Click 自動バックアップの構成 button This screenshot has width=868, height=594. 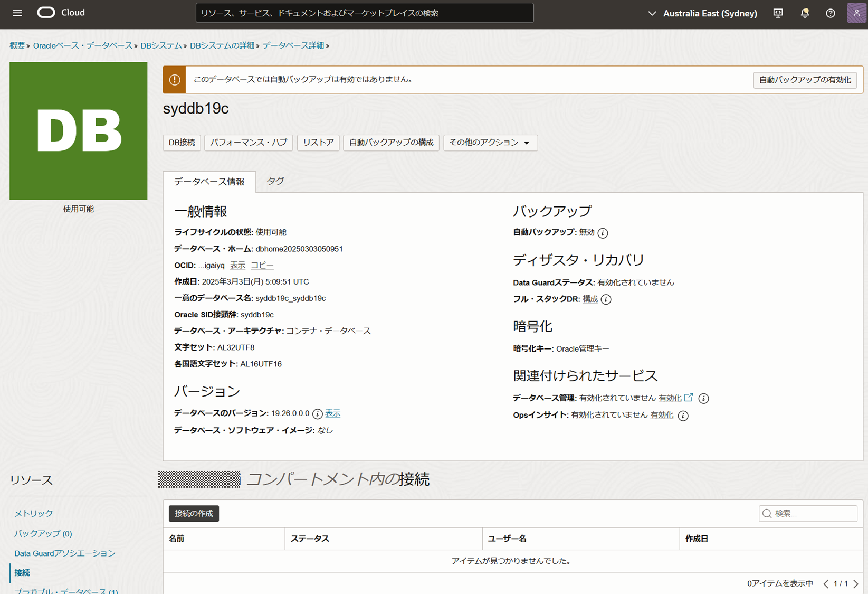(x=391, y=143)
